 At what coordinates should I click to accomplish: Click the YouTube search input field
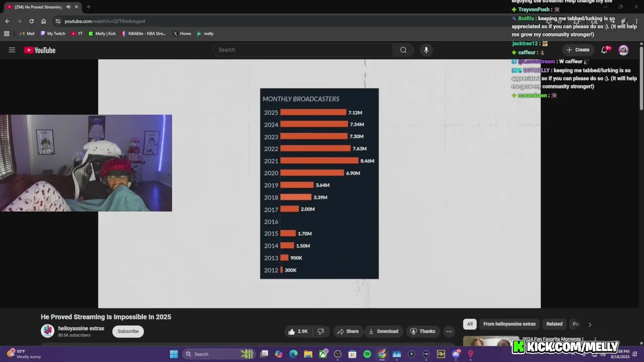pyautogui.click(x=303, y=50)
